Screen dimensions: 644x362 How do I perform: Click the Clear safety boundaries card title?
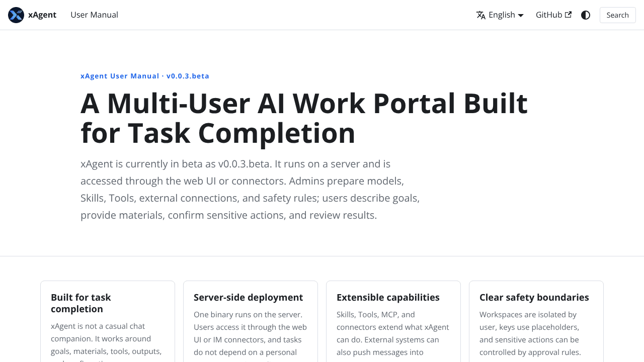click(x=534, y=297)
